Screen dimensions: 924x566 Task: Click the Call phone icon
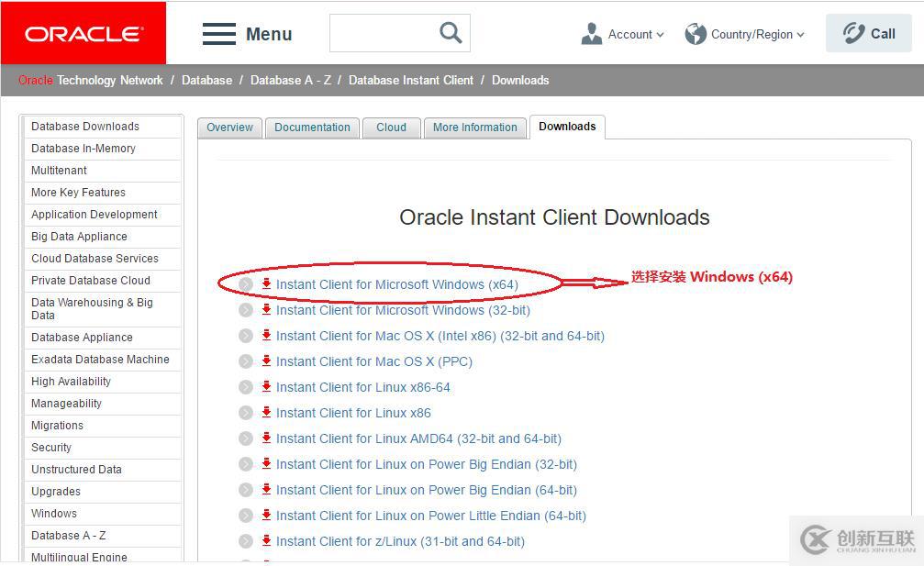(x=853, y=34)
